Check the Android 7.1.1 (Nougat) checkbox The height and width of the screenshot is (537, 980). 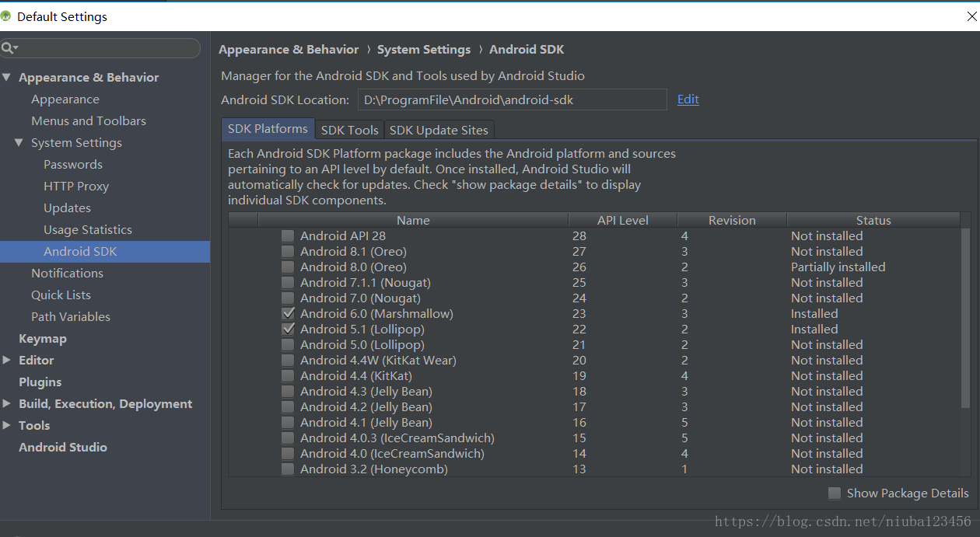pos(288,282)
